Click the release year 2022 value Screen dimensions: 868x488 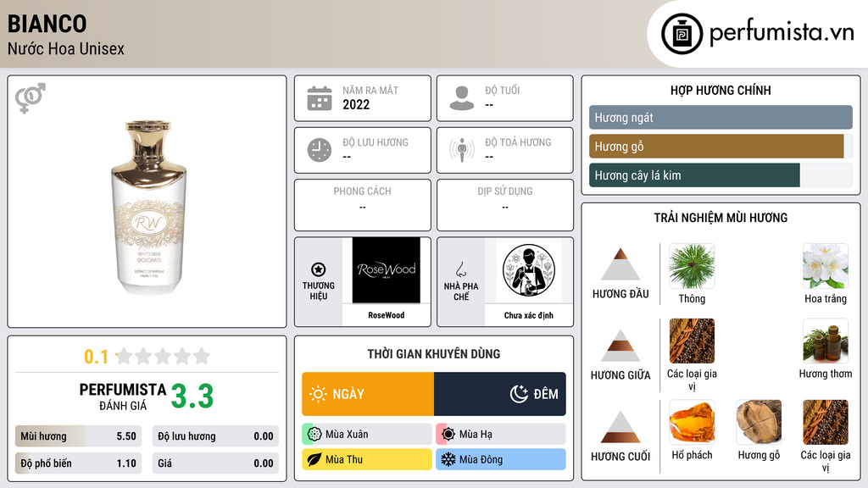coord(356,104)
